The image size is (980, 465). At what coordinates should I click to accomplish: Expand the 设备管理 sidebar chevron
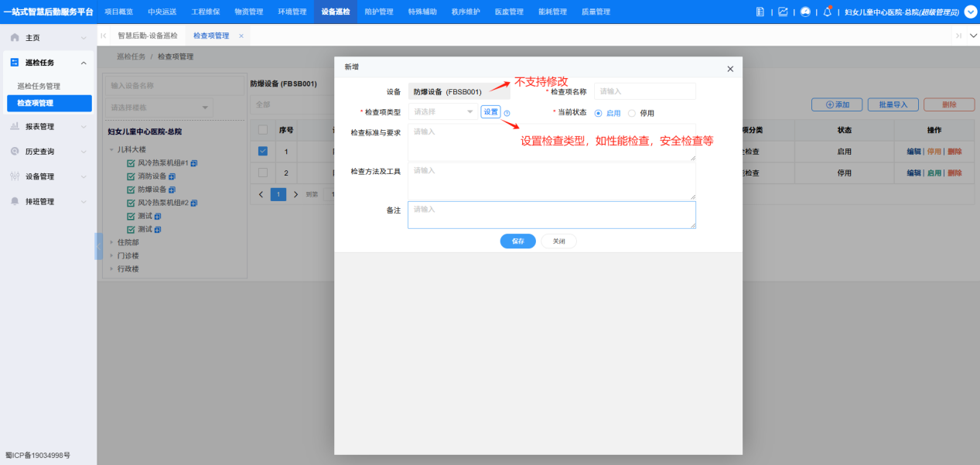(x=84, y=176)
